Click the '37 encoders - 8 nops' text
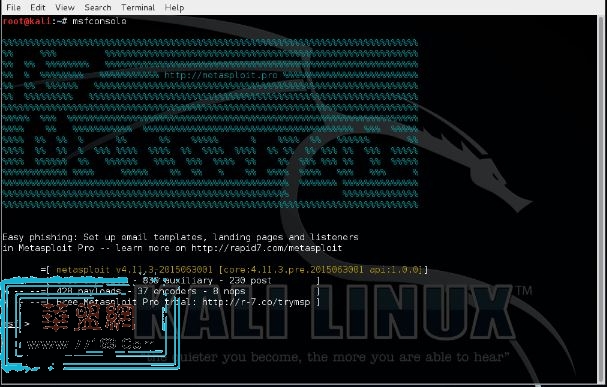607x387 pixels. click(191, 291)
